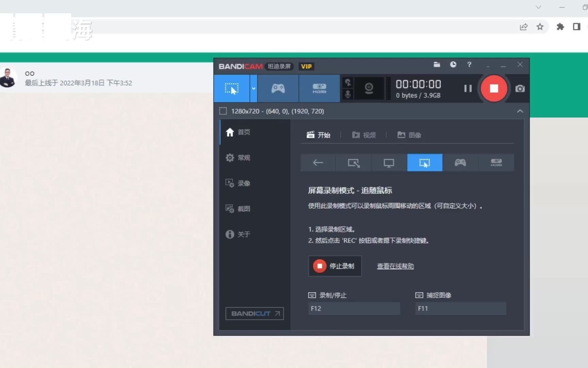Bookmark this page with star icon
This screenshot has height=368, width=588.
[x=540, y=27]
